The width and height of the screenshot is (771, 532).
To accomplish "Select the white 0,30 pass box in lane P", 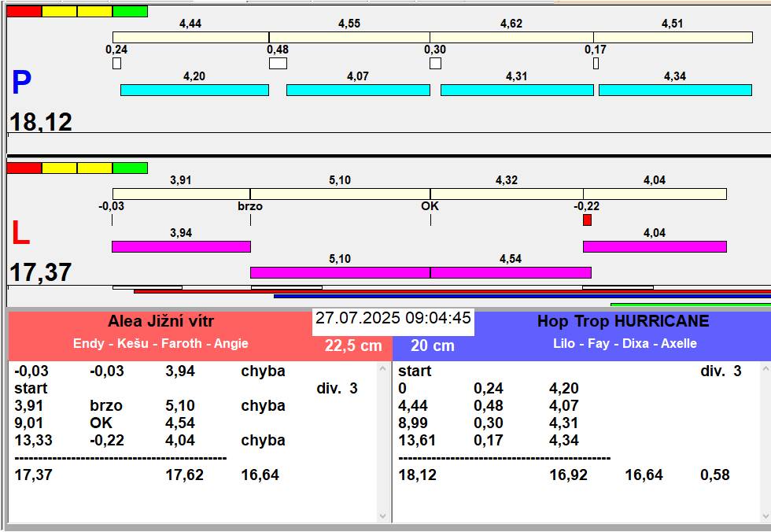I will (435, 64).
